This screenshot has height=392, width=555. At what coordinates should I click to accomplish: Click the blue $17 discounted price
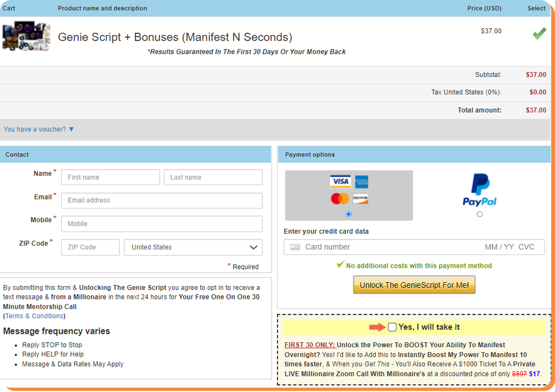(x=534, y=374)
